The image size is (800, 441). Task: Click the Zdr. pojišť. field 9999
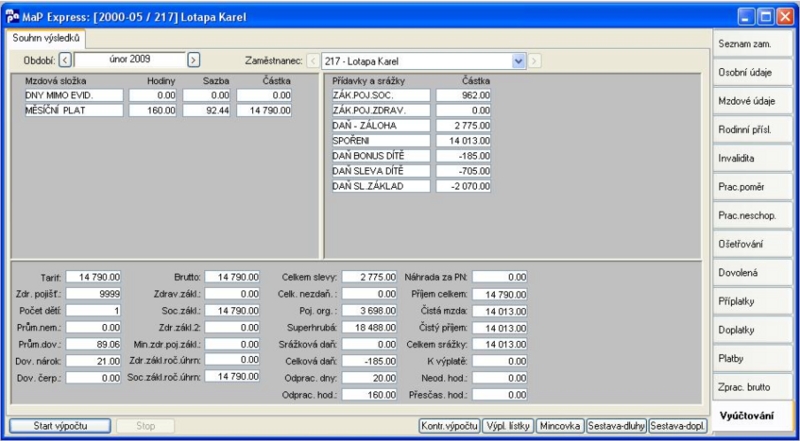(93, 293)
